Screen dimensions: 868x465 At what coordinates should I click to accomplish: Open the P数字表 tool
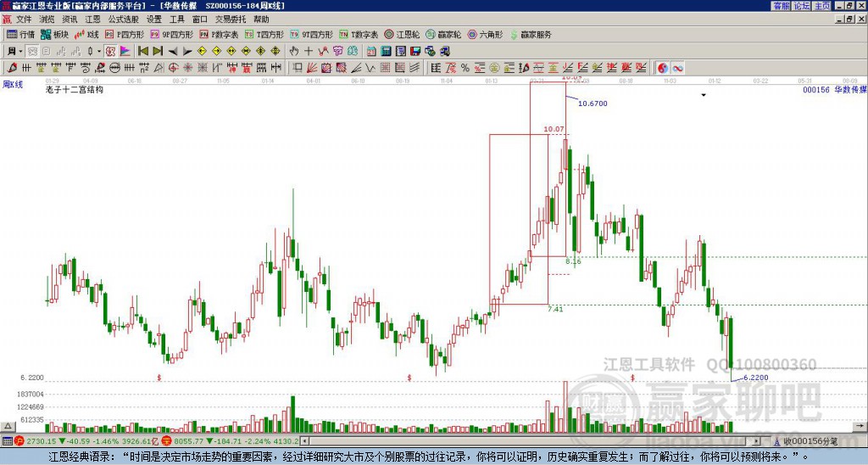[219, 34]
